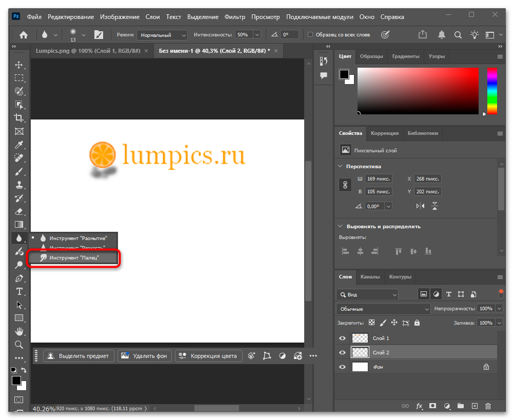Select the Frame tool
Screen dimensions: 514x420
(x=19, y=131)
